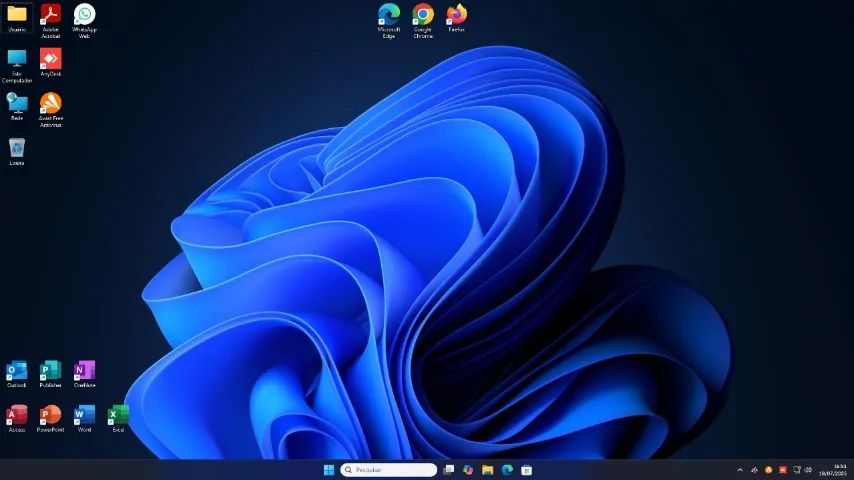Click the Rede network icon
This screenshot has width=854, height=480.
pyautogui.click(x=17, y=103)
